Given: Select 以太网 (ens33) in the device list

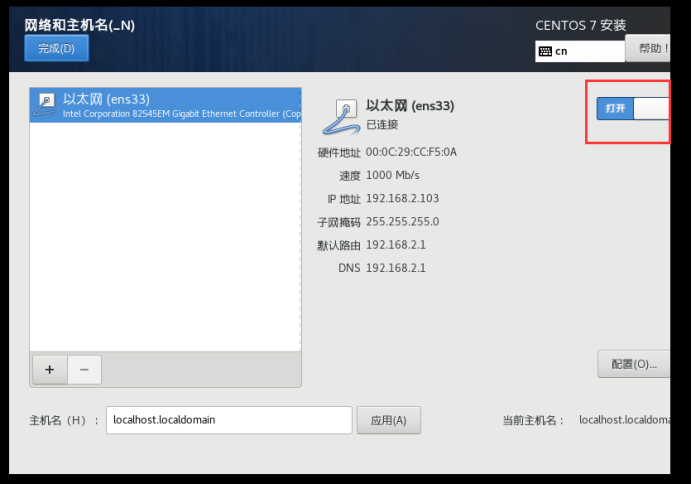Looking at the screenshot, I should point(165,105).
